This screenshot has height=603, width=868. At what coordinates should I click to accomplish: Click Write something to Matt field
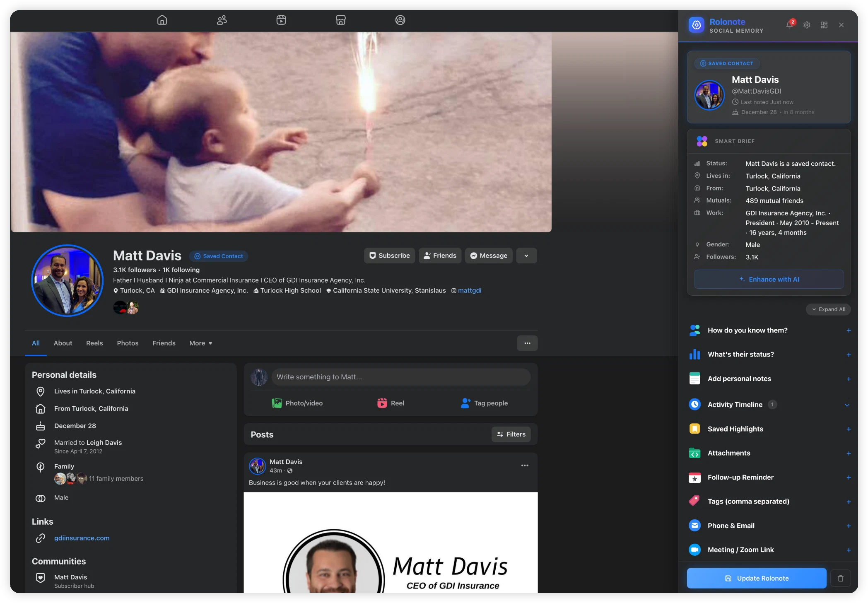tap(401, 377)
